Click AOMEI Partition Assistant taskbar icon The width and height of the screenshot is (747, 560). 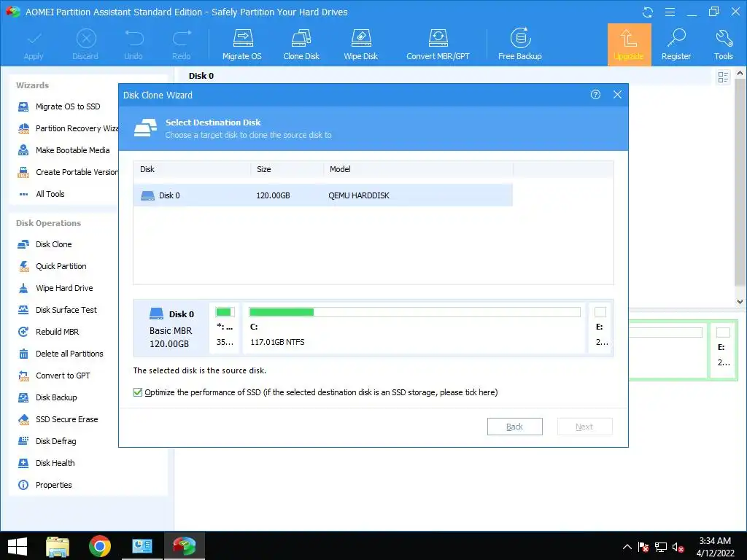click(x=185, y=546)
